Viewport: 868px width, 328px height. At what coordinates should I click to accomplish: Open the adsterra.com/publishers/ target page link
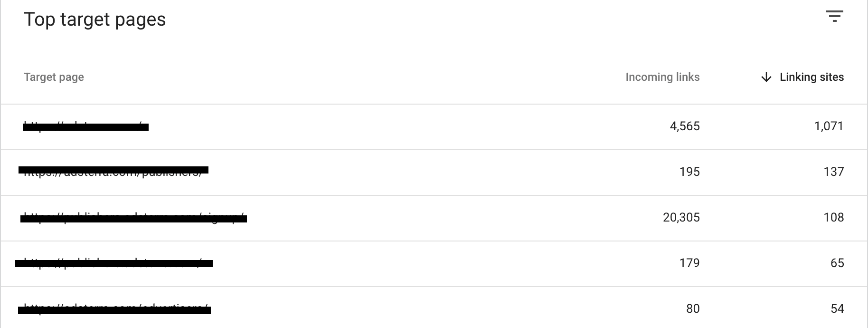click(x=114, y=172)
